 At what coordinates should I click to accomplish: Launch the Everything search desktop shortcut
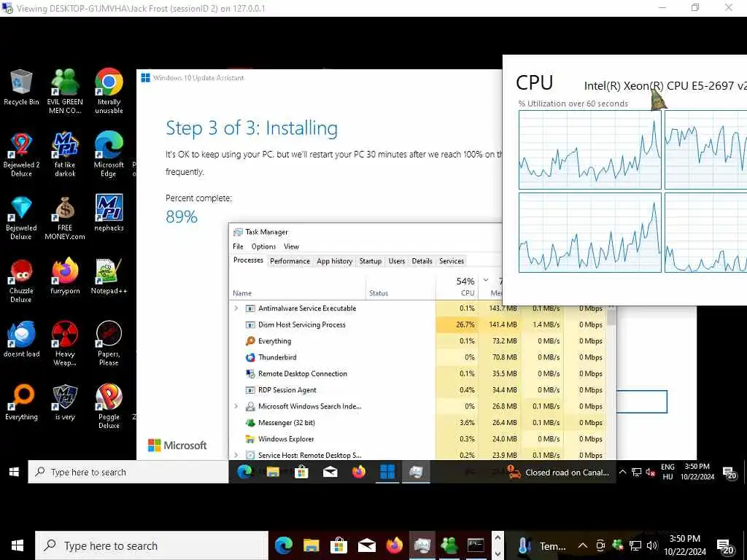[21, 402]
